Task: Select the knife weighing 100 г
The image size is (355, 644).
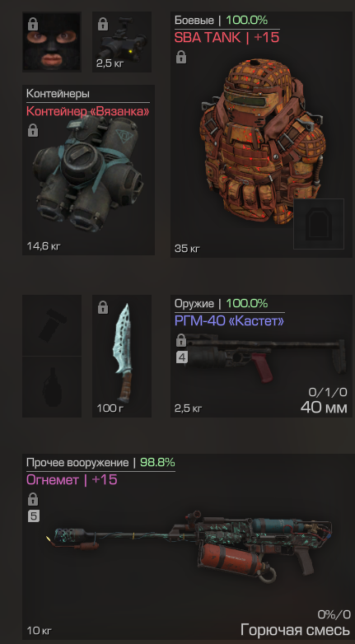Action: 122,356
